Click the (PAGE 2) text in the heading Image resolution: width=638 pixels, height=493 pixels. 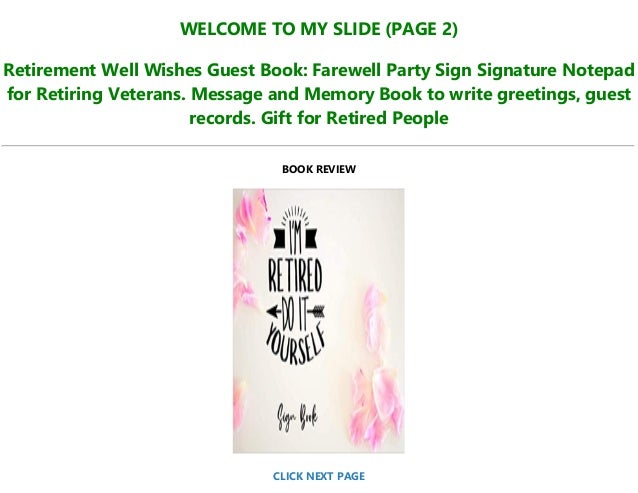(x=421, y=29)
